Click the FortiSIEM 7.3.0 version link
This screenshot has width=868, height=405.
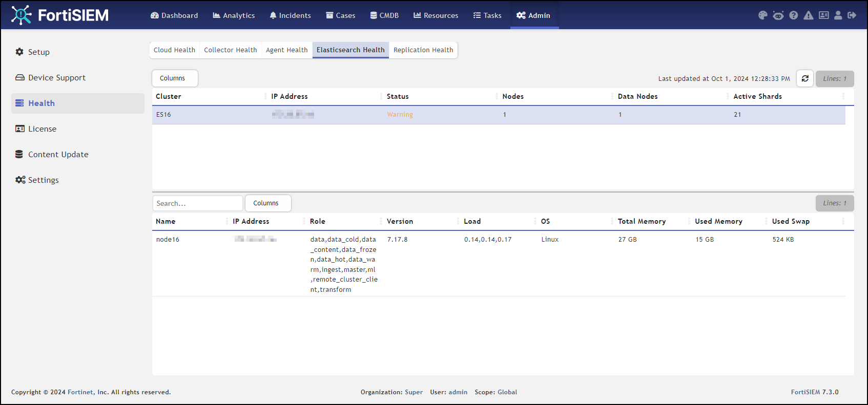[815, 392]
